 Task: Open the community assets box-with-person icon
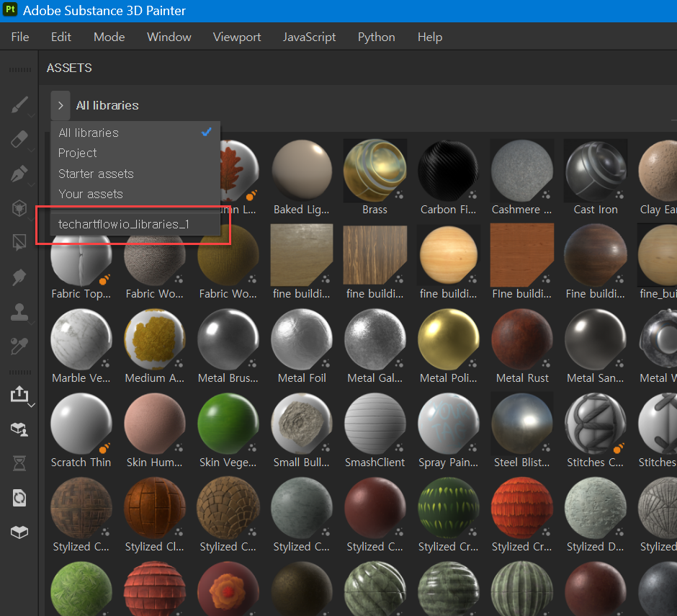pyautogui.click(x=19, y=429)
